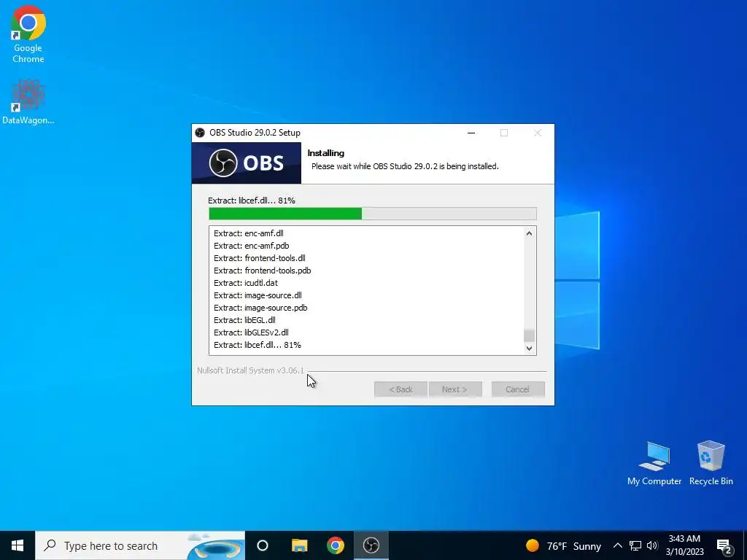
Task: Click the log list scroll up arrow
Action: pos(529,233)
